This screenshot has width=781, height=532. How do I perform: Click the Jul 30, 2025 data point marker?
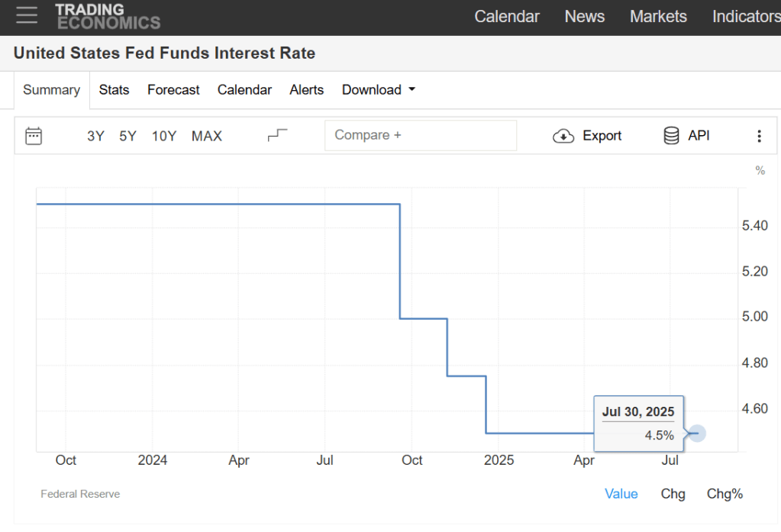[695, 434]
